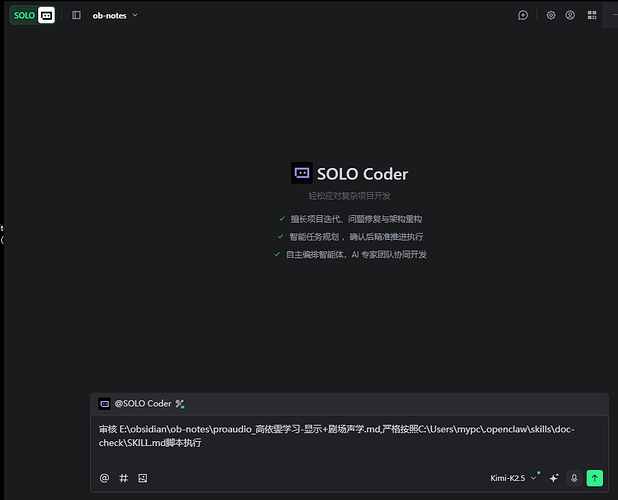Screen dimensions: 618x500
Task: Optimize prompt with the sparkle icon
Action: [x=554, y=478]
